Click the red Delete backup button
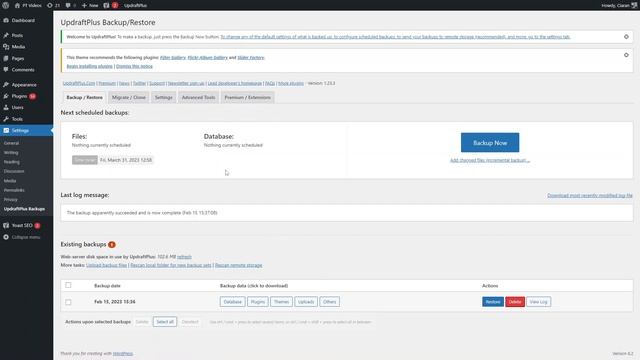This screenshot has width=640, height=360. pos(515,302)
